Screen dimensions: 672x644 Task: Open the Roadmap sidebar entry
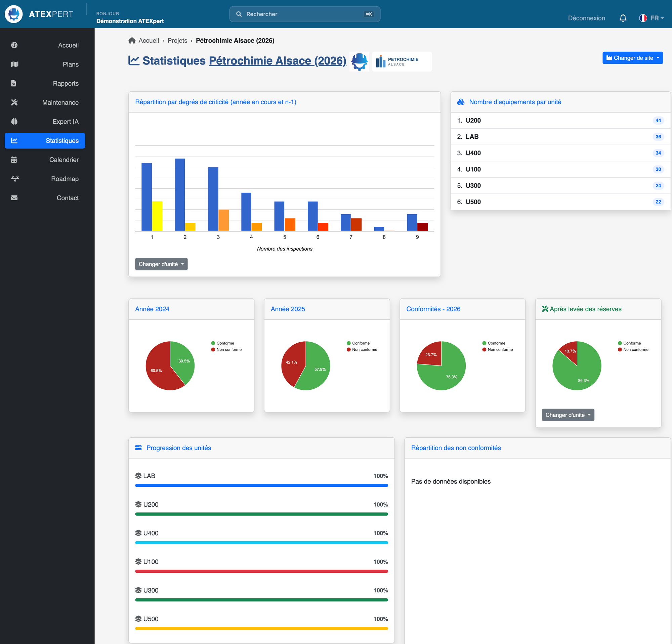[x=45, y=179]
